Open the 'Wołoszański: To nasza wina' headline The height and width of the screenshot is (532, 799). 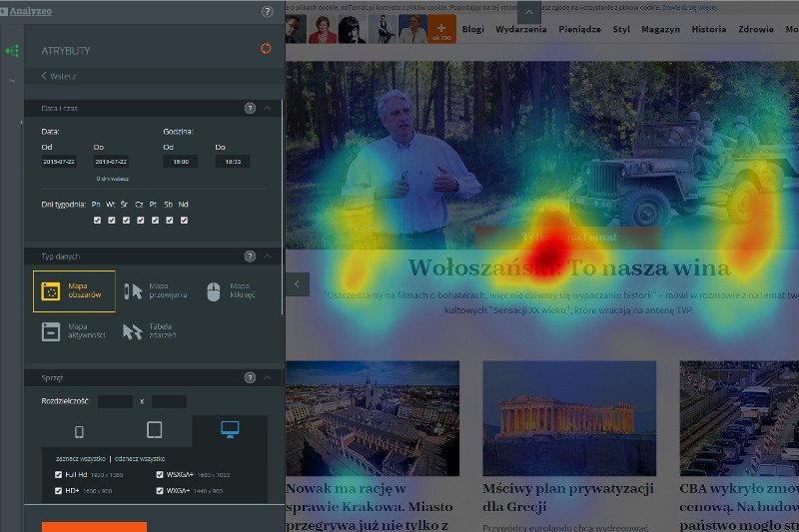click(569, 267)
